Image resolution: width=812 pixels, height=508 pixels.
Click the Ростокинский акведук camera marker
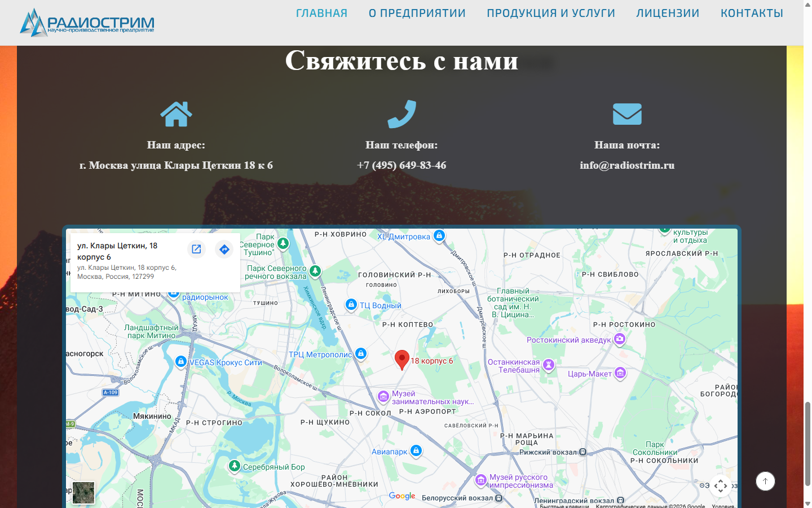click(x=620, y=339)
